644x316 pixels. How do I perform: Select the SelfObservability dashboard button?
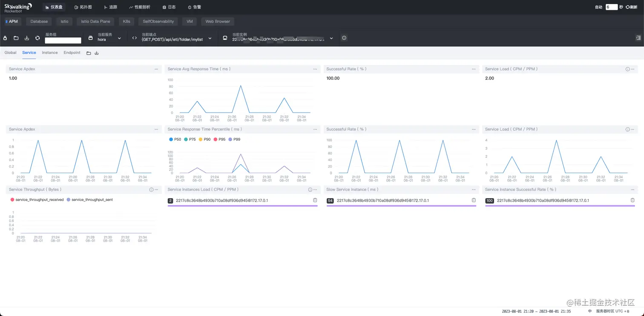(x=158, y=21)
